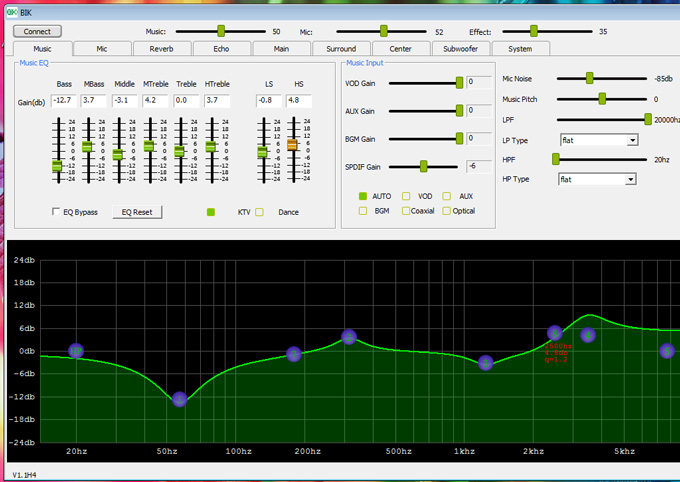Click the MTreble fader handle

[x=149, y=146]
